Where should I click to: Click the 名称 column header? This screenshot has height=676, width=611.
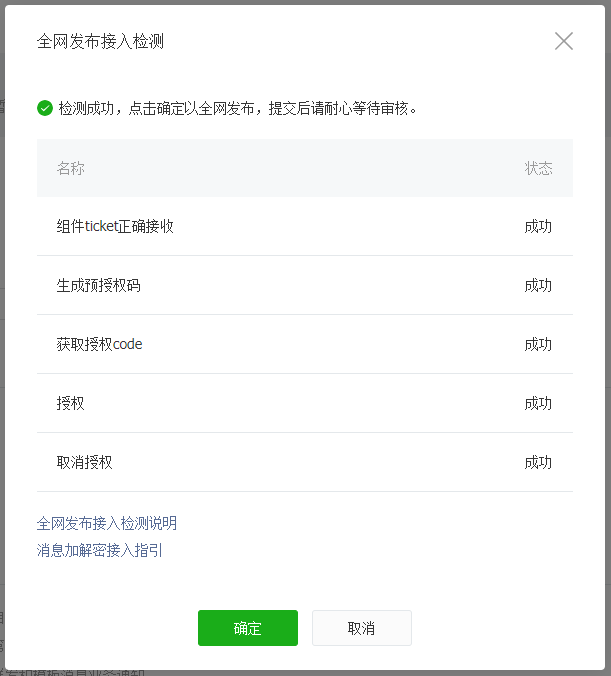71,168
